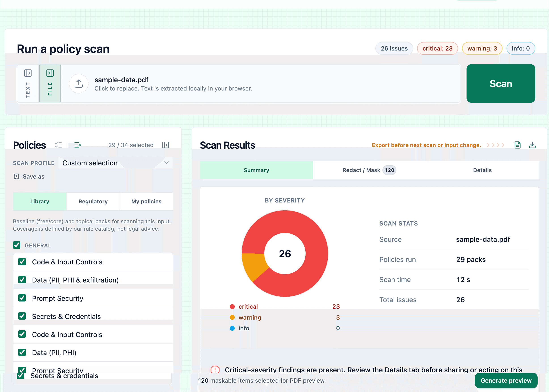
Task: Disable the Prompt Security policy checkbox
Action: click(22, 298)
